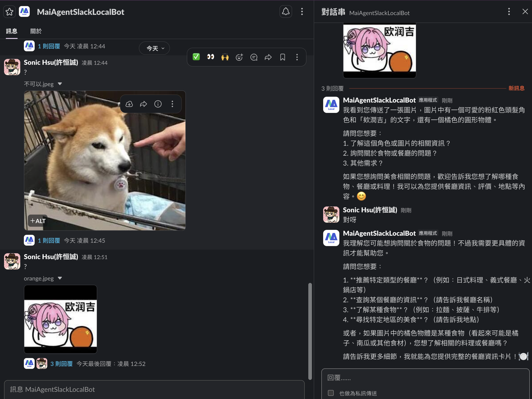Show info for the dog image

(158, 104)
